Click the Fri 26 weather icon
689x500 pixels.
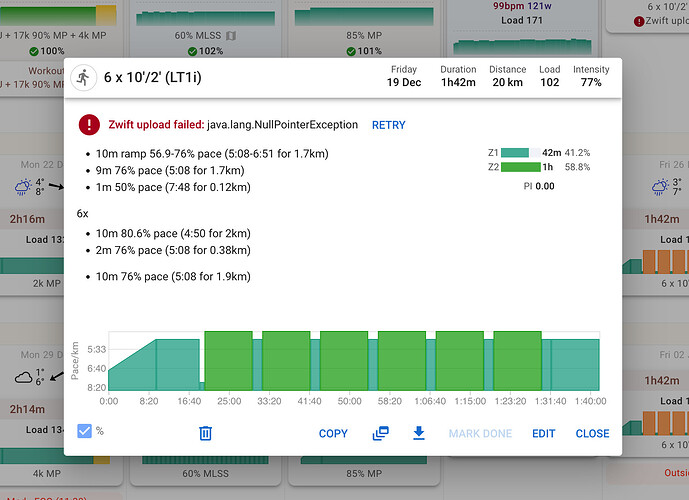(660, 187)
